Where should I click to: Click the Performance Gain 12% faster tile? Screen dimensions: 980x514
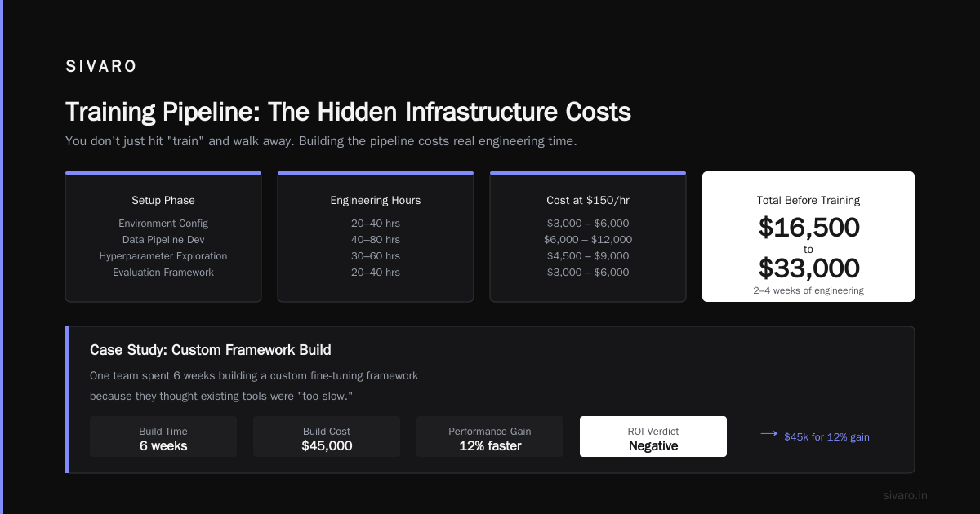(x=490, y=436)
